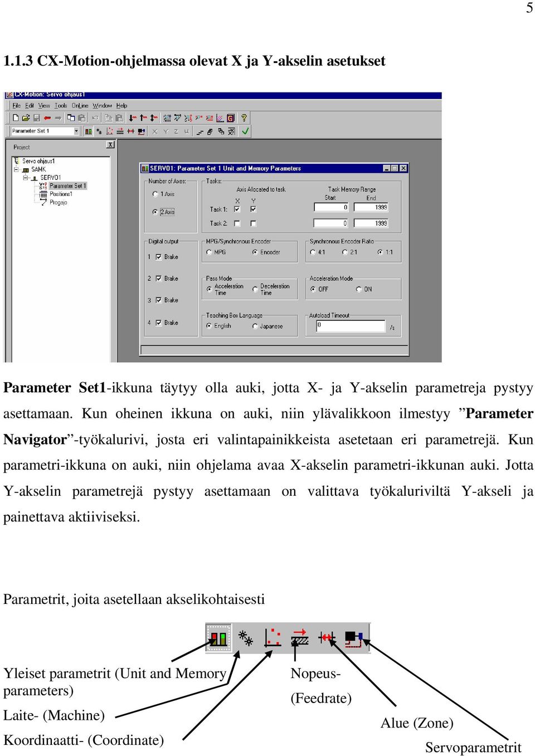Image resolution: width=535 pixels, height=756 pixels.
Task: Select Encoder radio button
Action: pos(255,252)
